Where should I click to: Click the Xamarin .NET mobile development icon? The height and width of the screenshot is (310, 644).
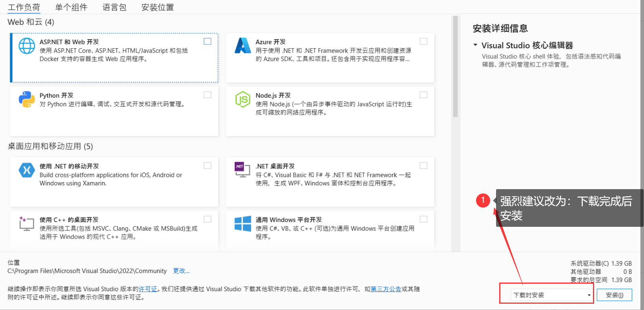[27, 170]
